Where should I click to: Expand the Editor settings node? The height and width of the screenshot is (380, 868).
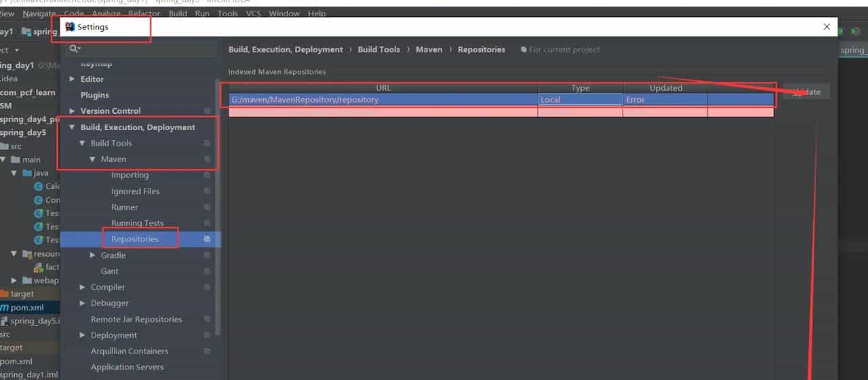click(x=73, y=79)
